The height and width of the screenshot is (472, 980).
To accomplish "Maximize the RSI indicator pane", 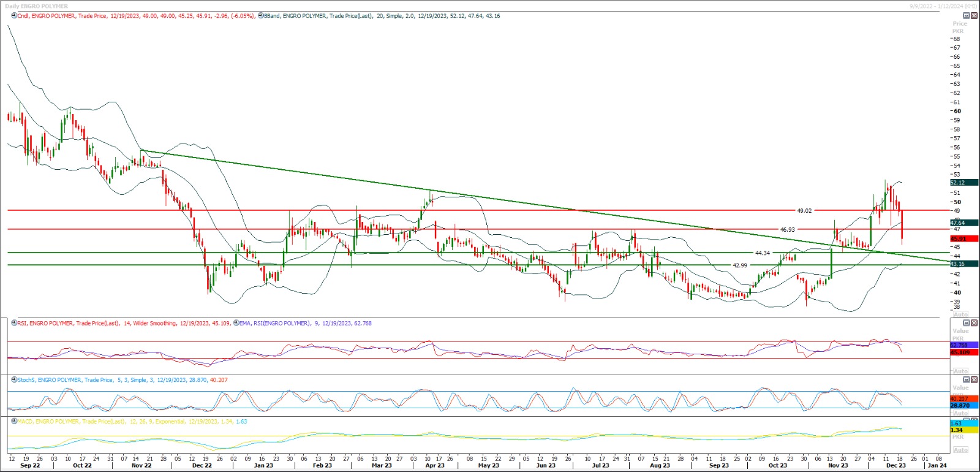I will (x=967, y=323).
